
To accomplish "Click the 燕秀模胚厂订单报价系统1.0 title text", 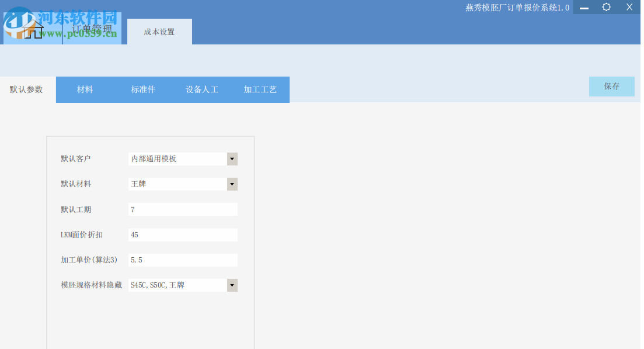I will [x=517, y=8].
